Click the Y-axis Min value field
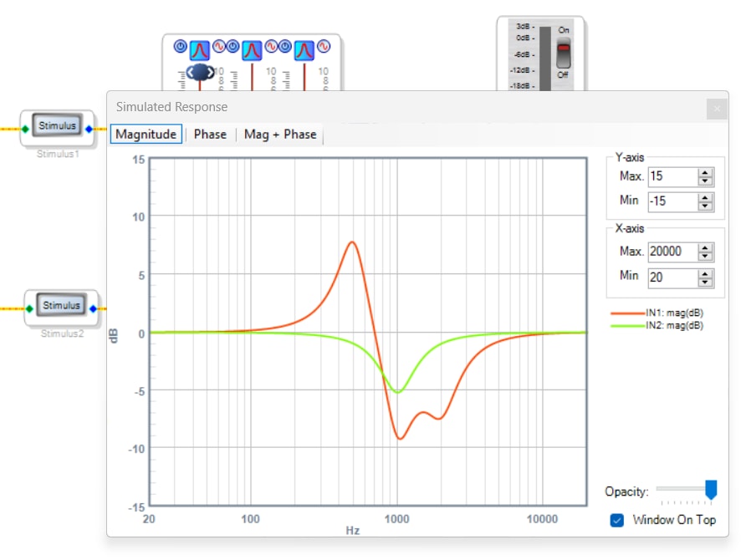This screenshot has width=746, height=560. click(x=673, y=201)
